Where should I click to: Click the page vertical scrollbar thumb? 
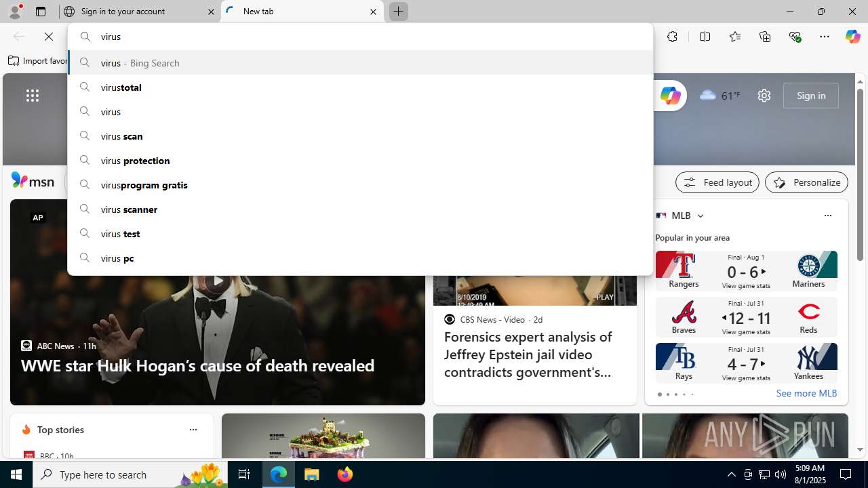click(x=860, y=174)
